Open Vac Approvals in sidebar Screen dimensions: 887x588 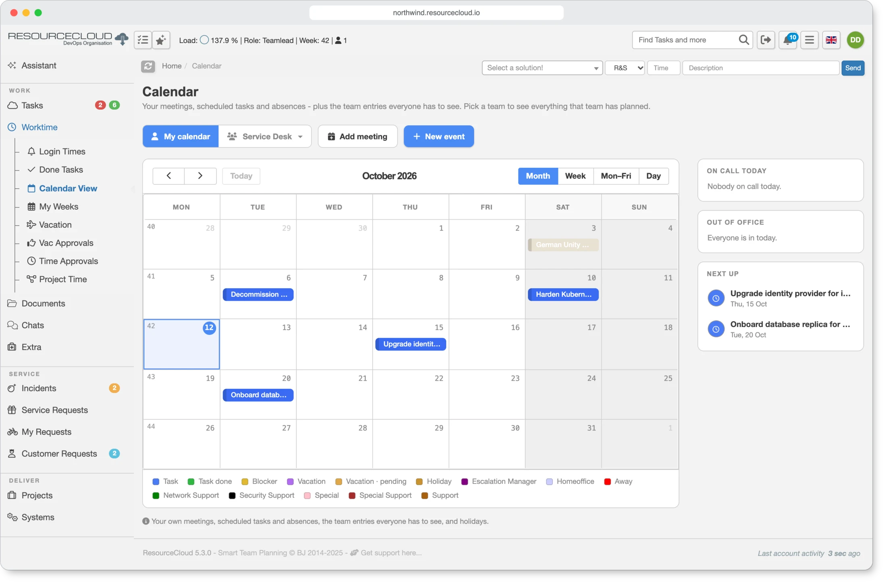(66, 243)
